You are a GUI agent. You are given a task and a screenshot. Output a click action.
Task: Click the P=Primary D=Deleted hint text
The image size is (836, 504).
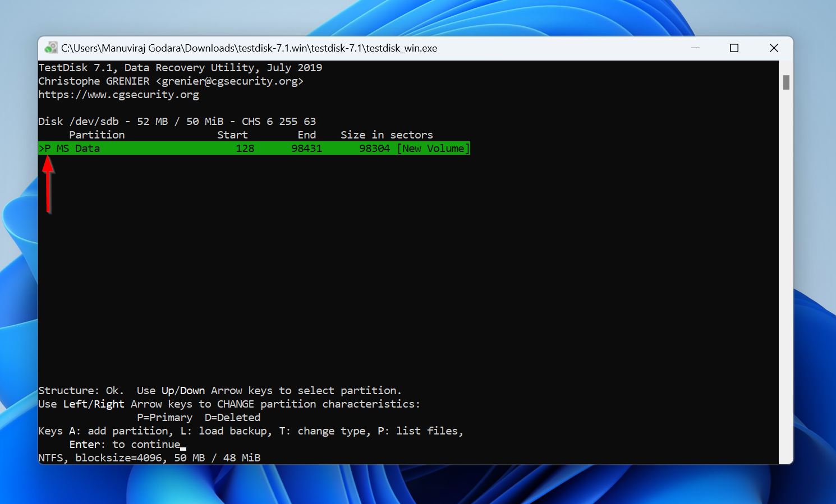tap(199, 417)
